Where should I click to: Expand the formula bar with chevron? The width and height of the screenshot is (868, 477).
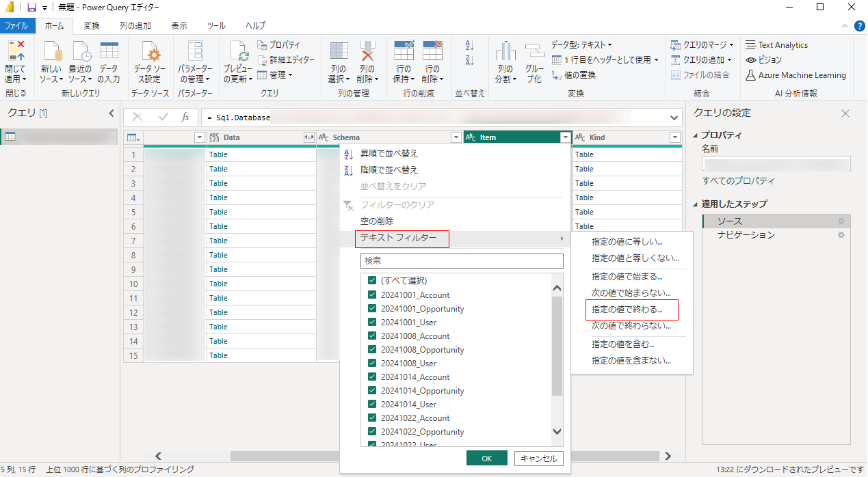[x=675, y=118]
